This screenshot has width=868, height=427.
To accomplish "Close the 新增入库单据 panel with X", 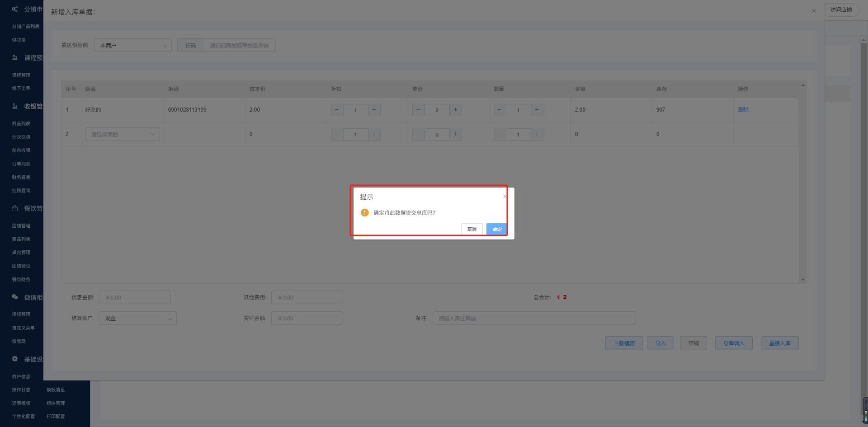I will click(x=814, y=11).
